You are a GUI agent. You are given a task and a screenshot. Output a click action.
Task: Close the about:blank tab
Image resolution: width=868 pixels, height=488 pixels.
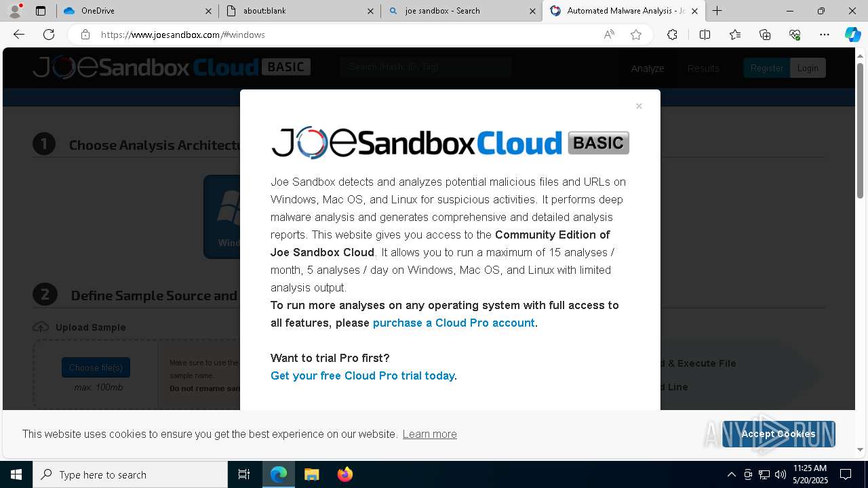(x=371, y=11)
